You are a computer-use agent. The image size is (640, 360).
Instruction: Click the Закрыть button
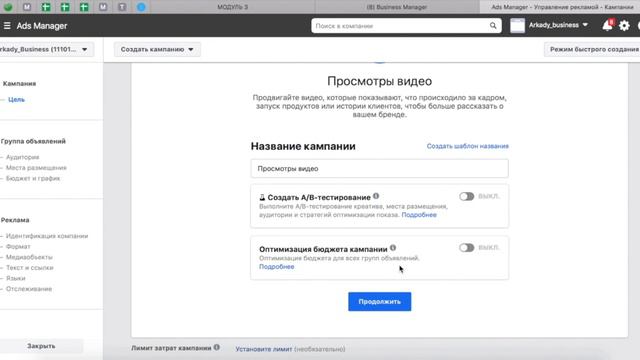[41, 346]
